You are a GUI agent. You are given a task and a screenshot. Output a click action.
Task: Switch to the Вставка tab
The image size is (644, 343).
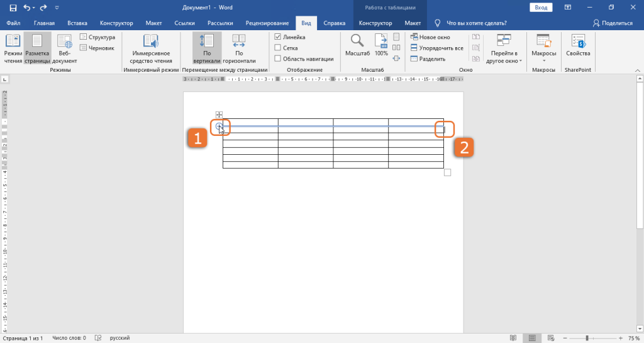[x=77, y=23]
